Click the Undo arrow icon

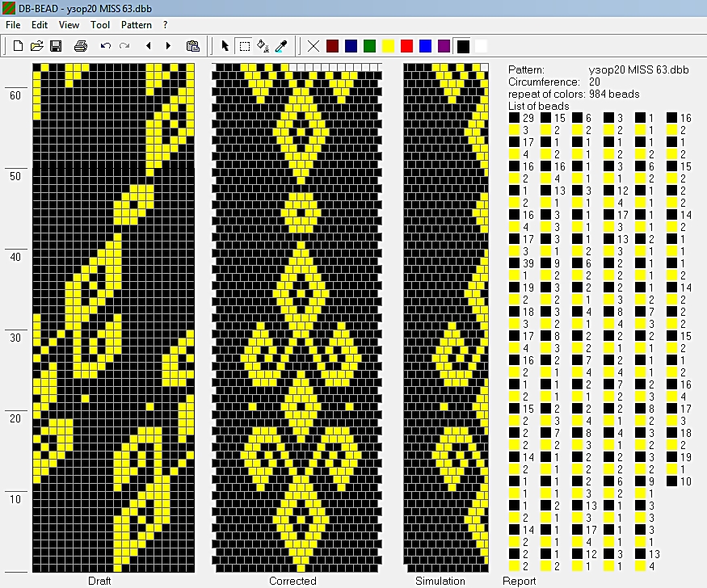[105, 46]
